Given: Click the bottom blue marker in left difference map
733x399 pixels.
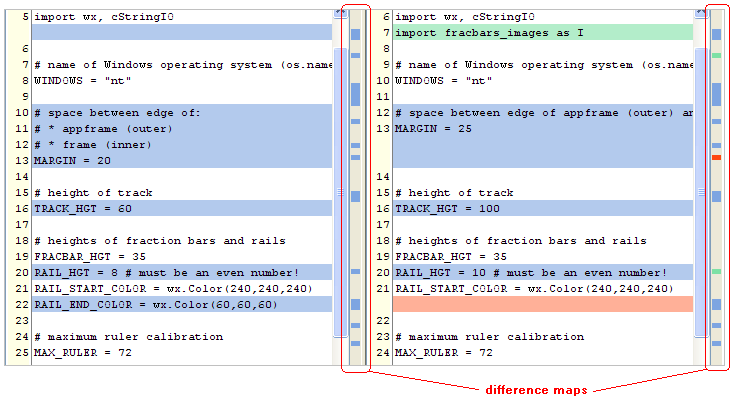Looking at the screenshot, I should [x=355, y=343].
